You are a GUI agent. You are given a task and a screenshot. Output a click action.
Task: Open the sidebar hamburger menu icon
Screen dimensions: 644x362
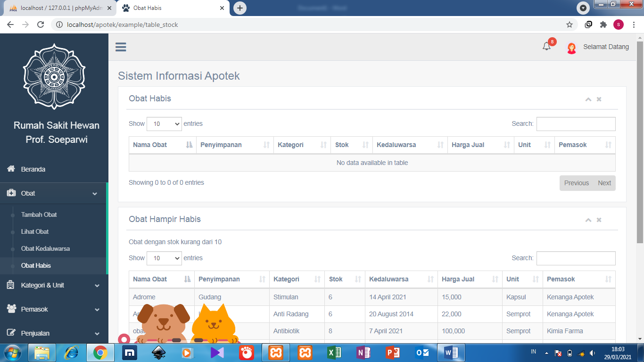point(121,47)
